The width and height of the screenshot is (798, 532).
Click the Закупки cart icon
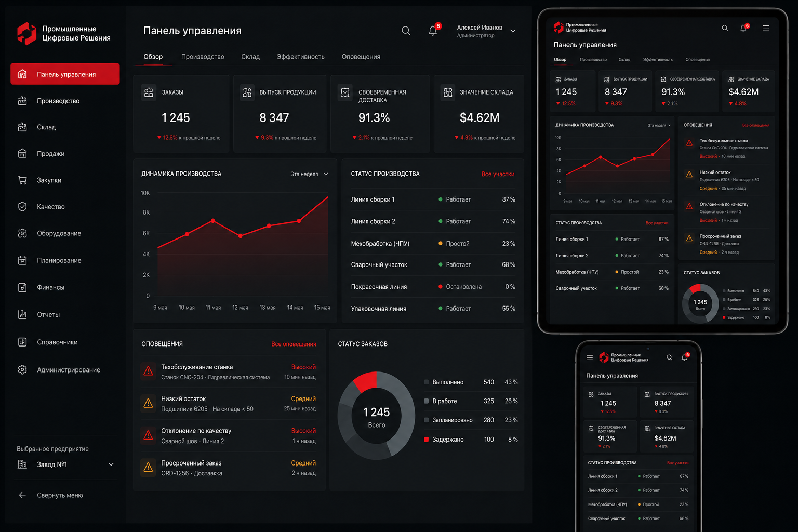pos(22,180)
